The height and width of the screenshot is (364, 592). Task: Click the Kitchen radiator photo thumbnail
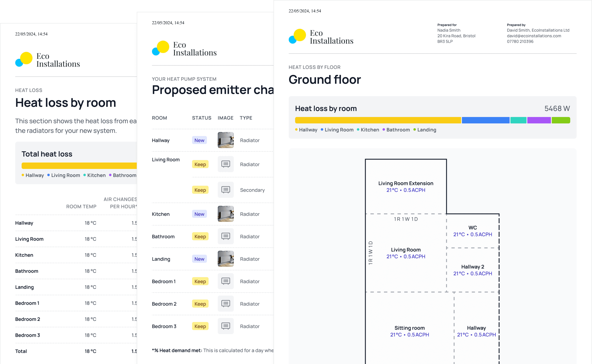click(226, 214)
